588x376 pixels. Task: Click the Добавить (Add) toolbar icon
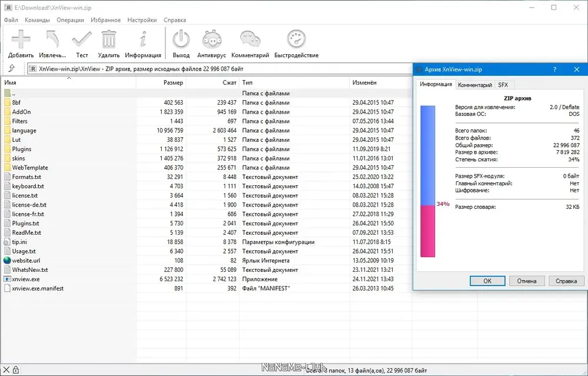[x=21, y=39]
